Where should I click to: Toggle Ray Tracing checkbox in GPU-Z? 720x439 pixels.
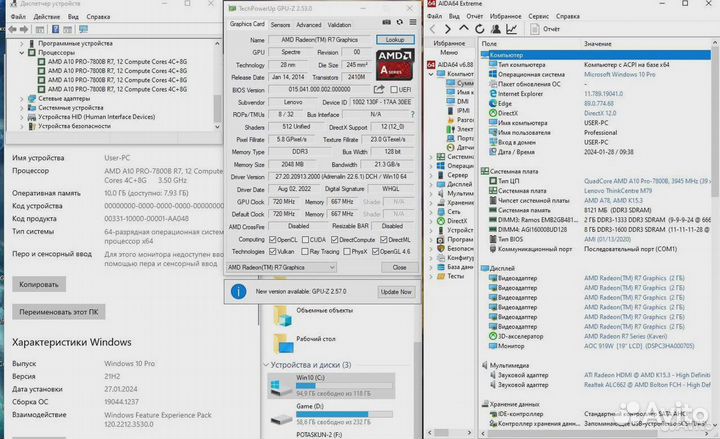pyautogui.click(x=304, y=252)
